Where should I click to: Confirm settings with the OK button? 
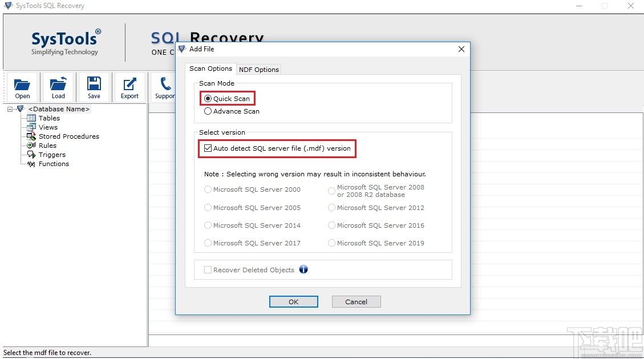pos(293,301)
